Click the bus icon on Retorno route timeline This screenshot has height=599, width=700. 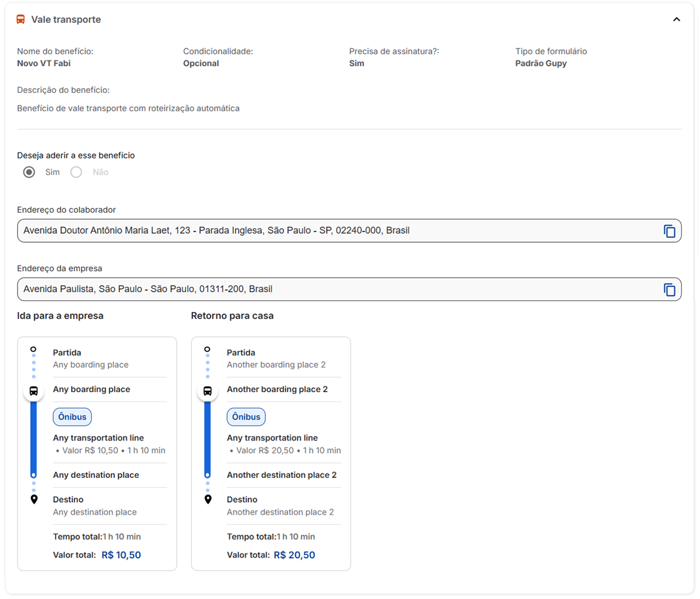click(x=208, y=391)
